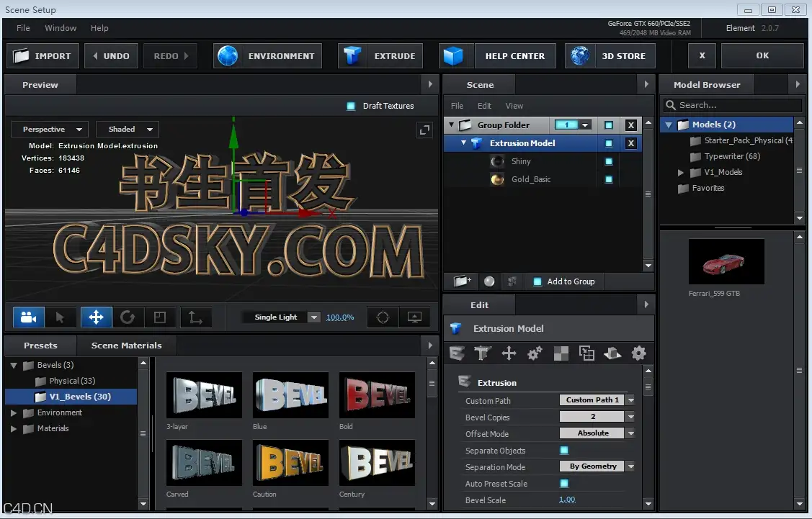Open the Offset Mode Absolute dropdown
Viewport: 812px width, 519px height.
[x=597, y=433]
